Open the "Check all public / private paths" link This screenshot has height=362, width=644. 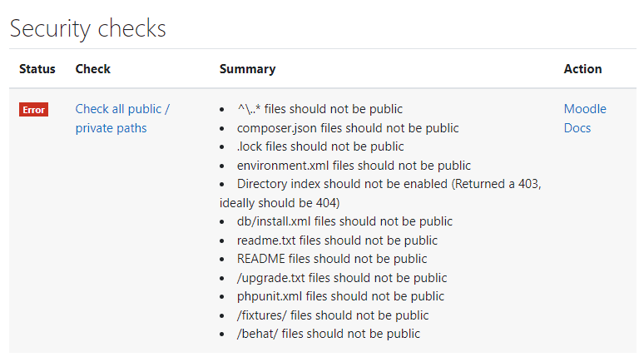click(x=122, y=109)
